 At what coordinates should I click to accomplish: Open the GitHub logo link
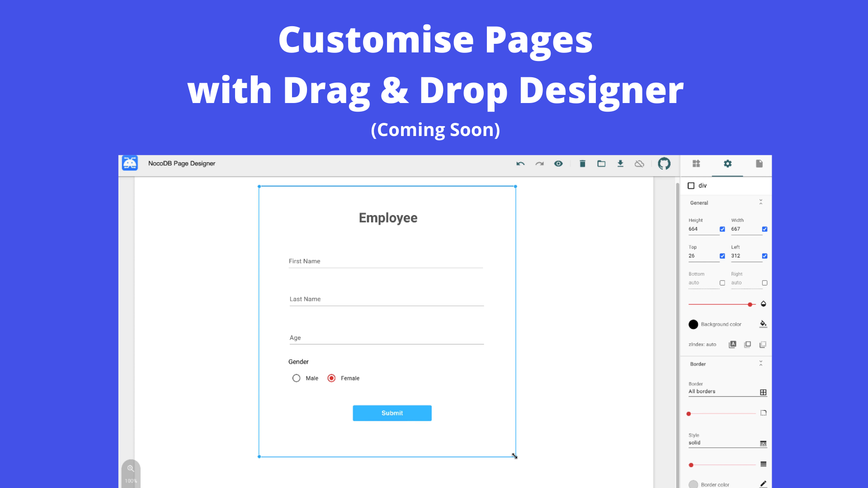[664, 164]
